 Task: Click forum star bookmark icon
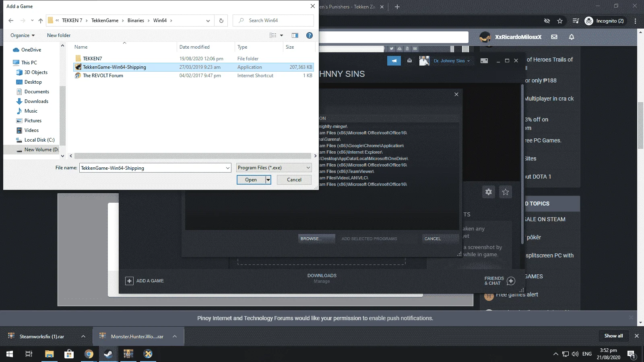tap(506, 192)
